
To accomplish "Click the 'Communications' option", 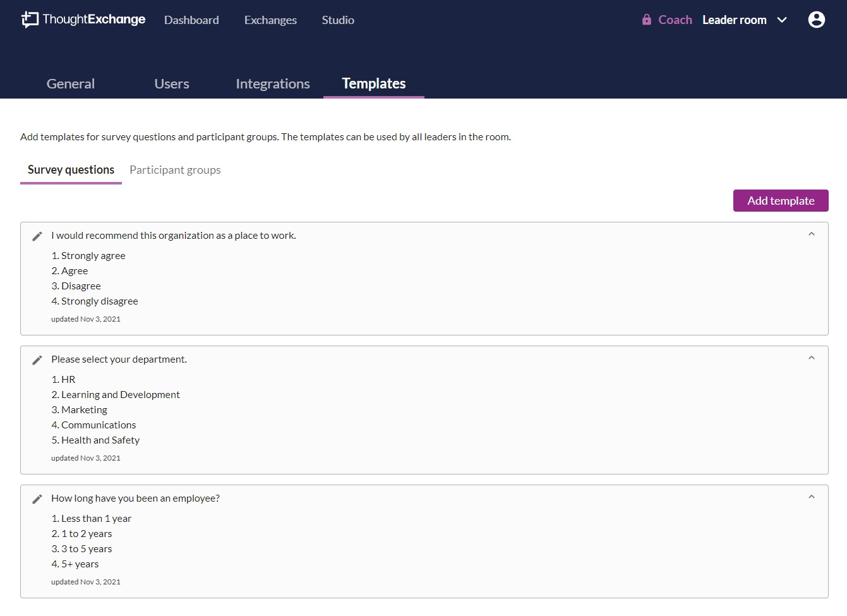I will click(x=93, y=425).
